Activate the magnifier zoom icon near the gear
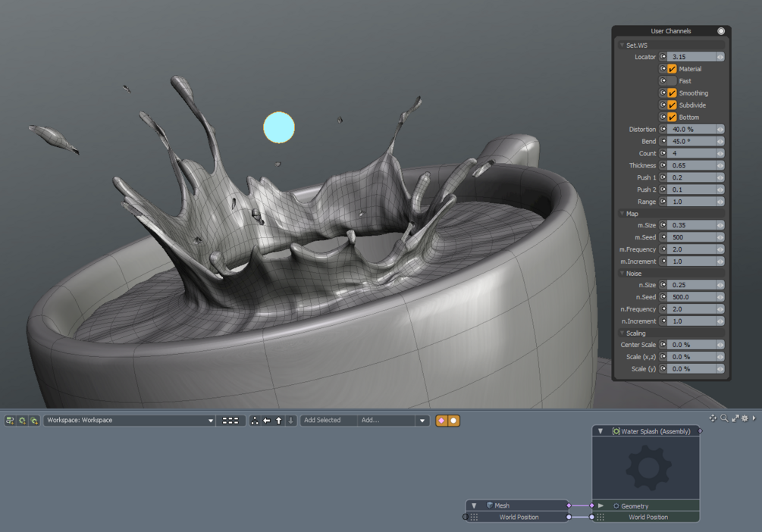 click(723, 418)
